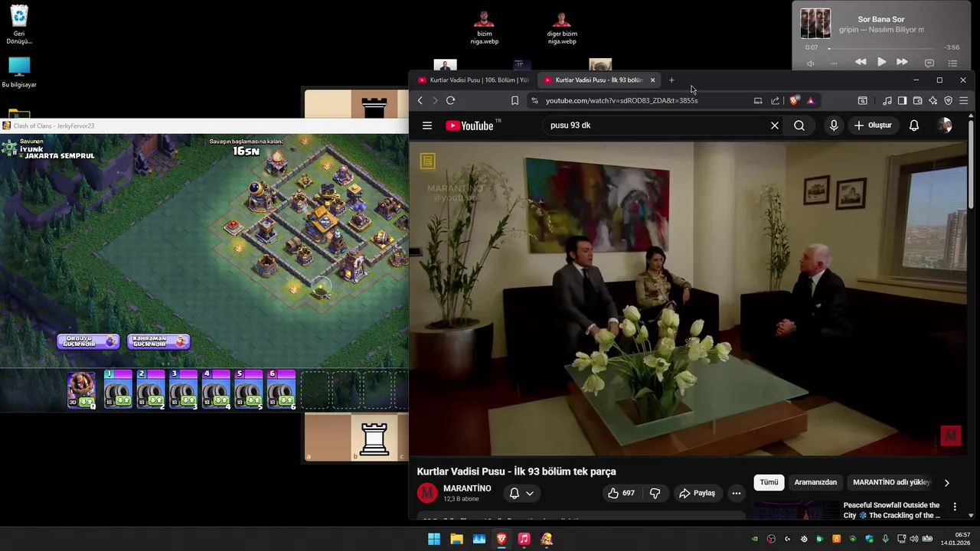This screenshot has width=980, height=551.
Task: Open Apple Music from the taskbar
Action: [x=524, y=539]
